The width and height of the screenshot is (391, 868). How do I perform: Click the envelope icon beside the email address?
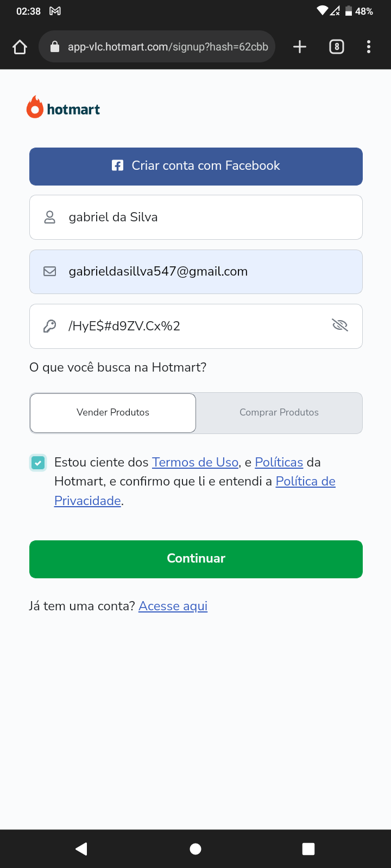click(49, 271)
